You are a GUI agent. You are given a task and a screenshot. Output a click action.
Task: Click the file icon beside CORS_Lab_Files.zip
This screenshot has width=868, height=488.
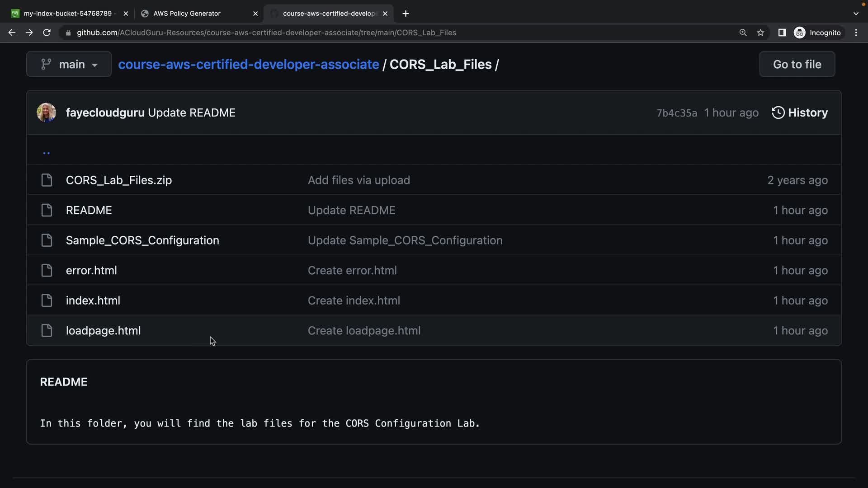[47, 180]
